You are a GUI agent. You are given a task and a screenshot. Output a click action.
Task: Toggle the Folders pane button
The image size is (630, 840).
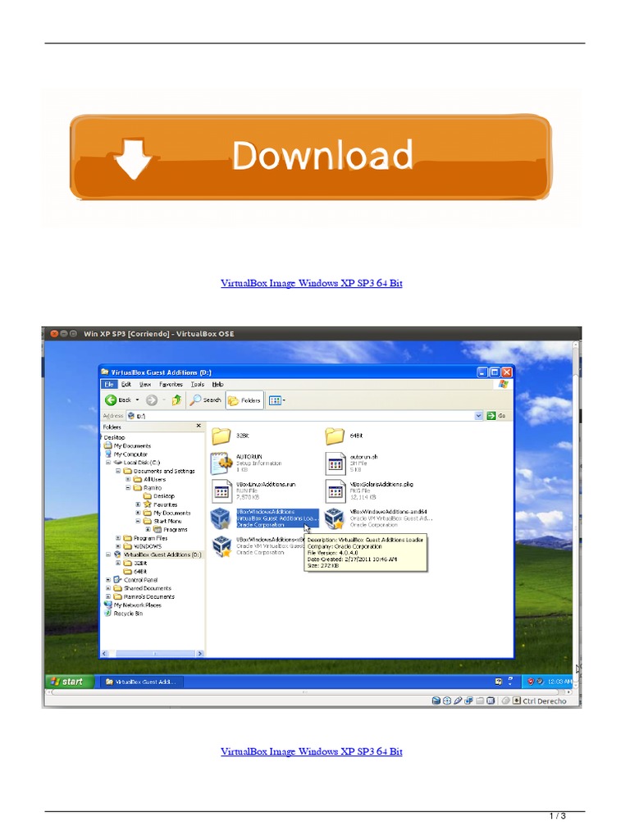point(244,400)
